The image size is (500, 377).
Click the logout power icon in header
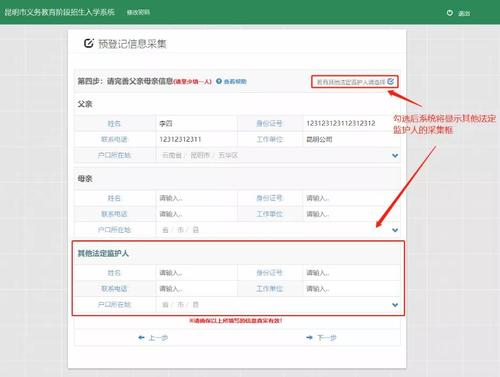click(450, 13)
